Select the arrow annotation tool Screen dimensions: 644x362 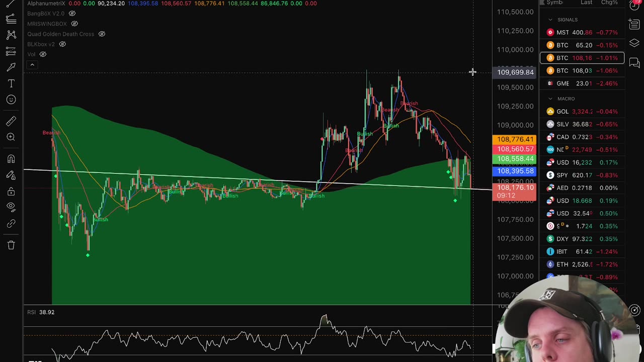click(11, 67)
